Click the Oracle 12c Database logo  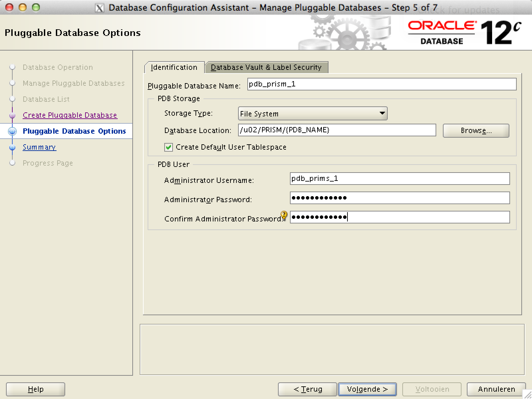(x=465, y=33)
